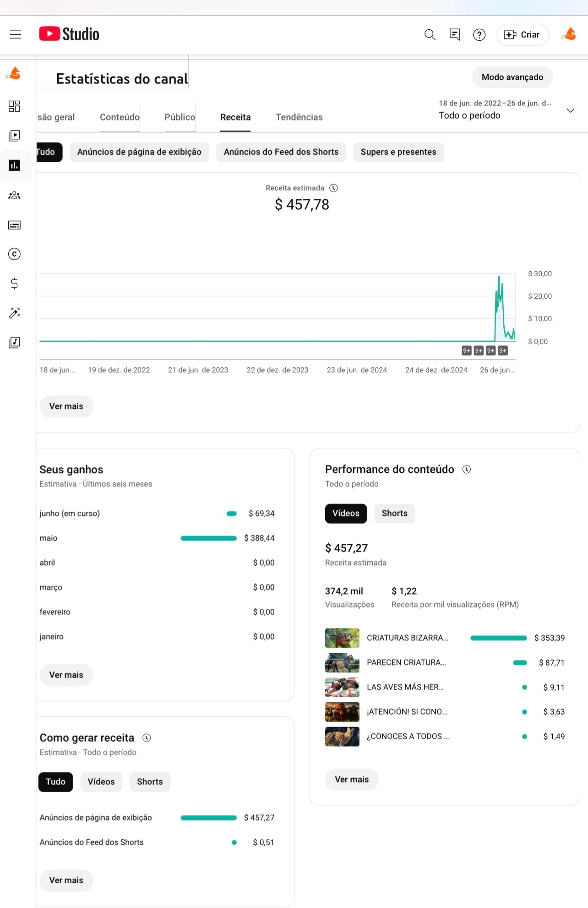Select the Receita tab

pos(235,117)
